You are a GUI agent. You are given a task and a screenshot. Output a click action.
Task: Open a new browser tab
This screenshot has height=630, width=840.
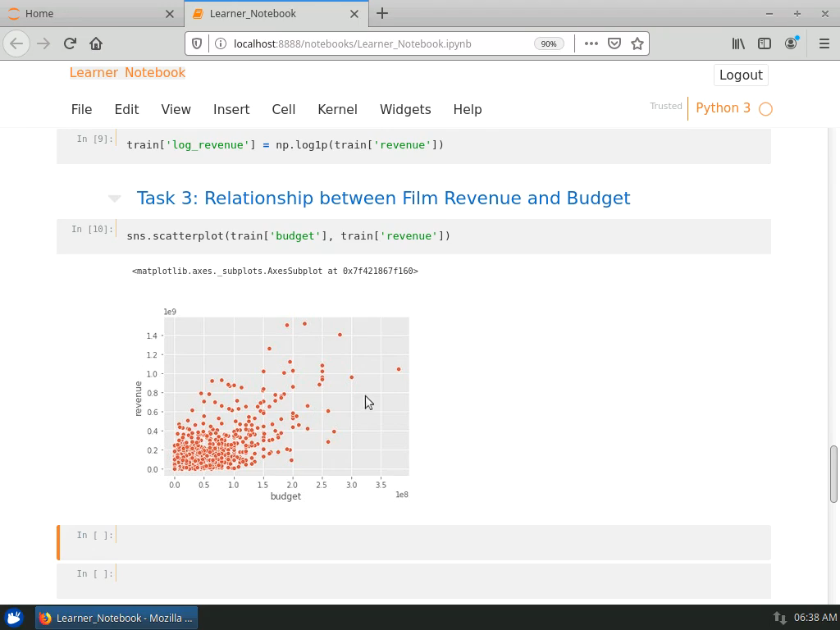tap(382, 13)
